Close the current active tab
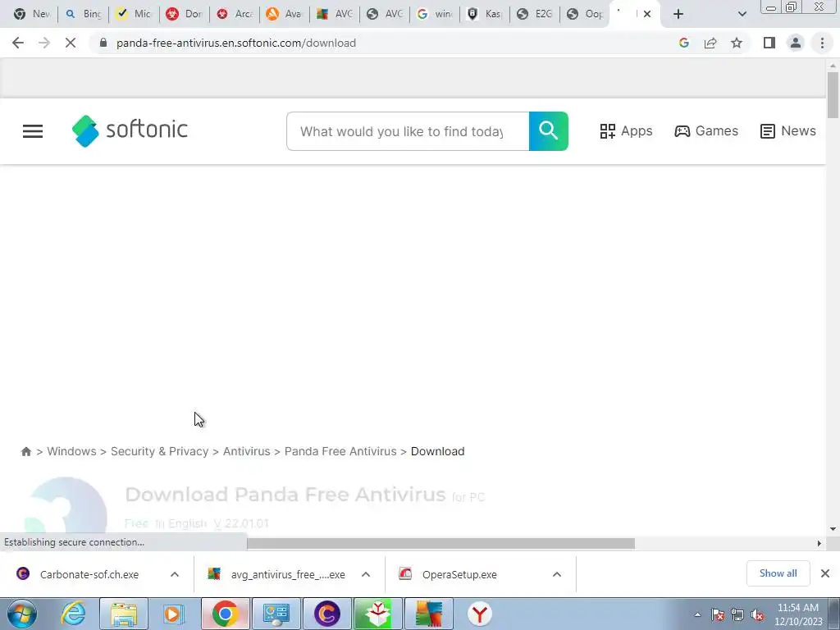 point(647,14)
